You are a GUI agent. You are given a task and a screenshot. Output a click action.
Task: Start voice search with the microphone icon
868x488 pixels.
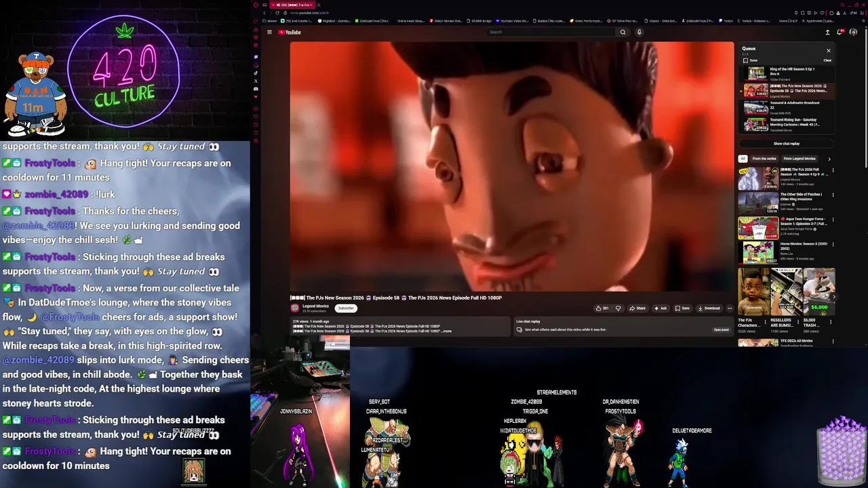click(639, 32)
